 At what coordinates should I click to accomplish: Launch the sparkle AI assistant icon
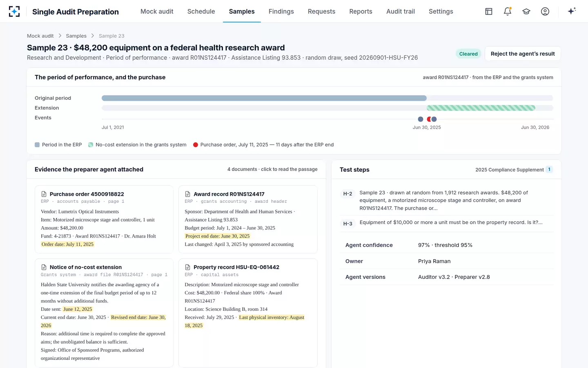[x=572, y=11]
